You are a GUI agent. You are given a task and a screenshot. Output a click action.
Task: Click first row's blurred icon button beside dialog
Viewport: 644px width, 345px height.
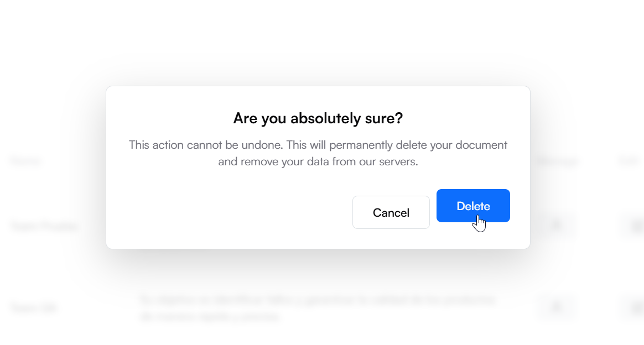[x=557, y=226]
